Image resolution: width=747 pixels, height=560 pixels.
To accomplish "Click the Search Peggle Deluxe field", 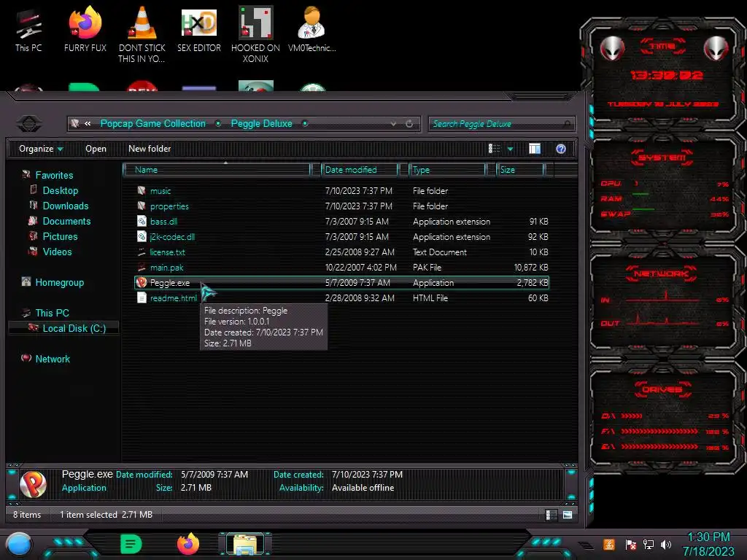I will (x=501, y=124).
